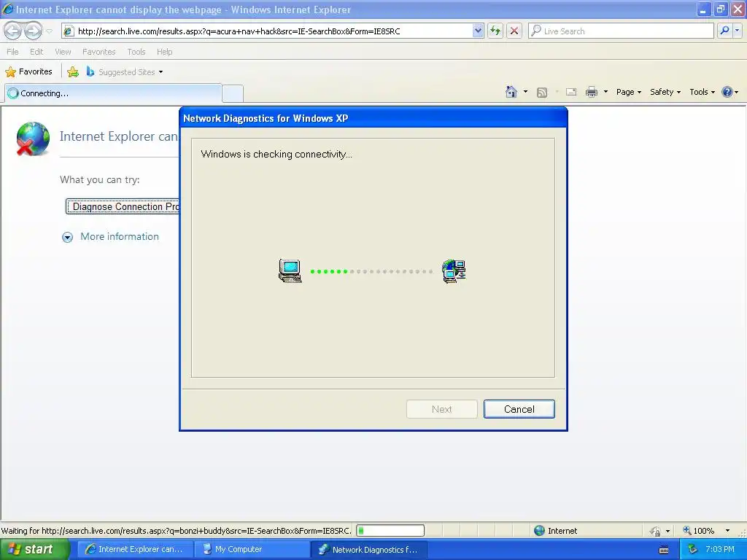Click the local computer icon in diagnostics
747x560 pixels.
290,271
